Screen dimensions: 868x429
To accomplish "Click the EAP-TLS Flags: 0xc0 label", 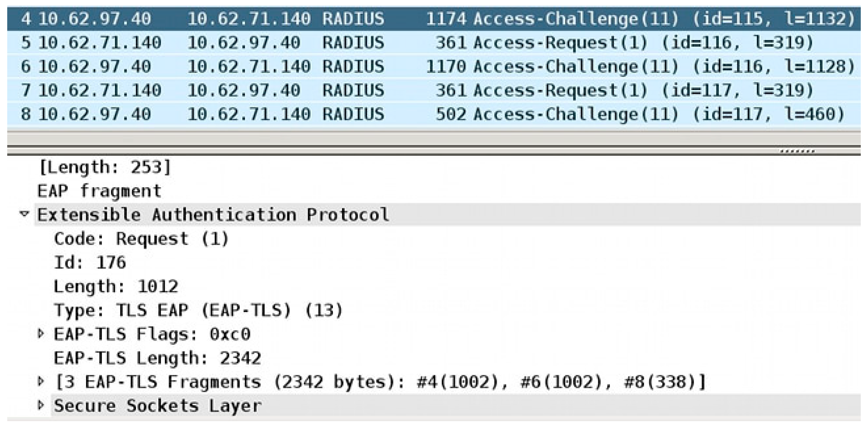I will (x=152, y=334).
